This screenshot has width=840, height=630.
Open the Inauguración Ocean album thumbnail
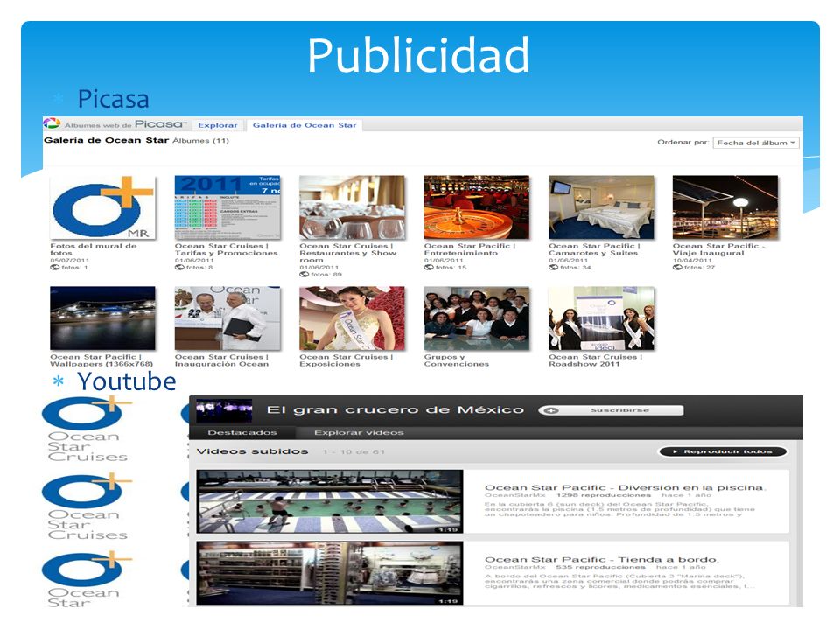227,318
